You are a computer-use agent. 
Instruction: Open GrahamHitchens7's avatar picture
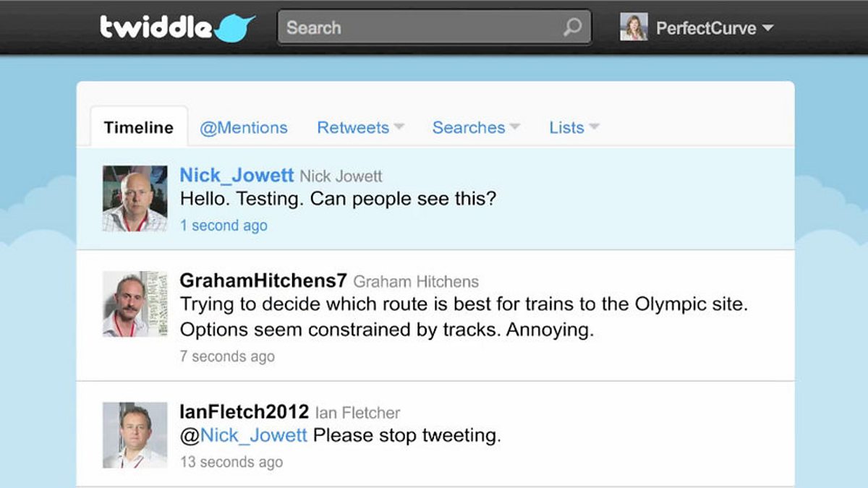coord(135,304)
